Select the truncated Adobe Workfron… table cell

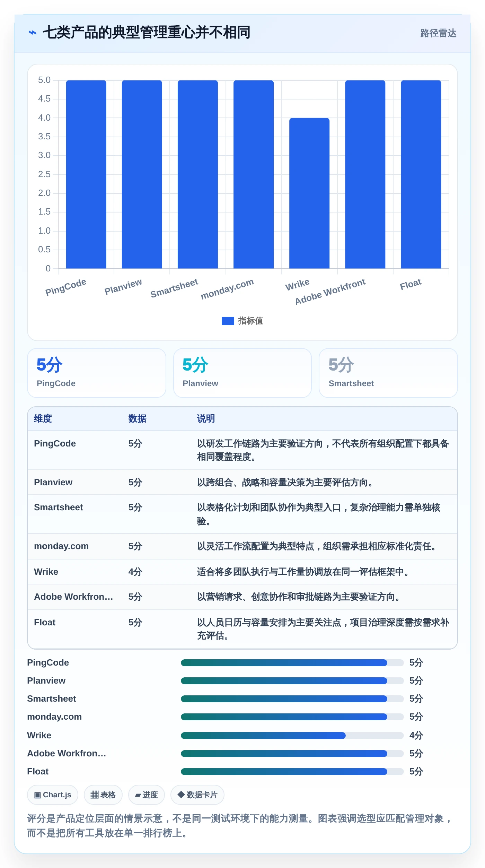pyautogui.click(x=73, y=597)
